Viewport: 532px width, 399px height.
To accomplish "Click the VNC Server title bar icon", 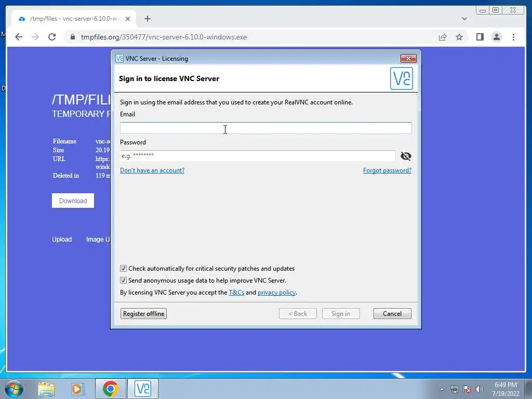I will [119, 58].
